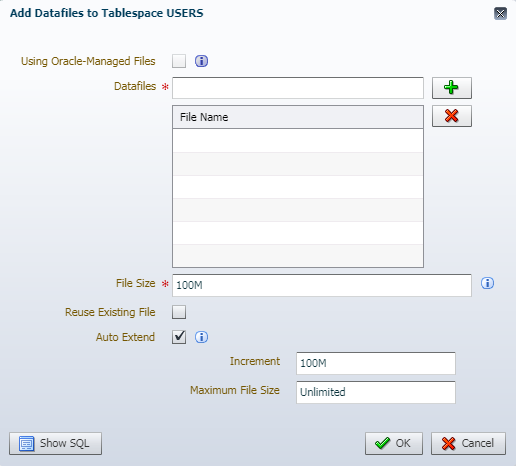Click the Show SQL button

pyautogui.click(x=55, y=443)
